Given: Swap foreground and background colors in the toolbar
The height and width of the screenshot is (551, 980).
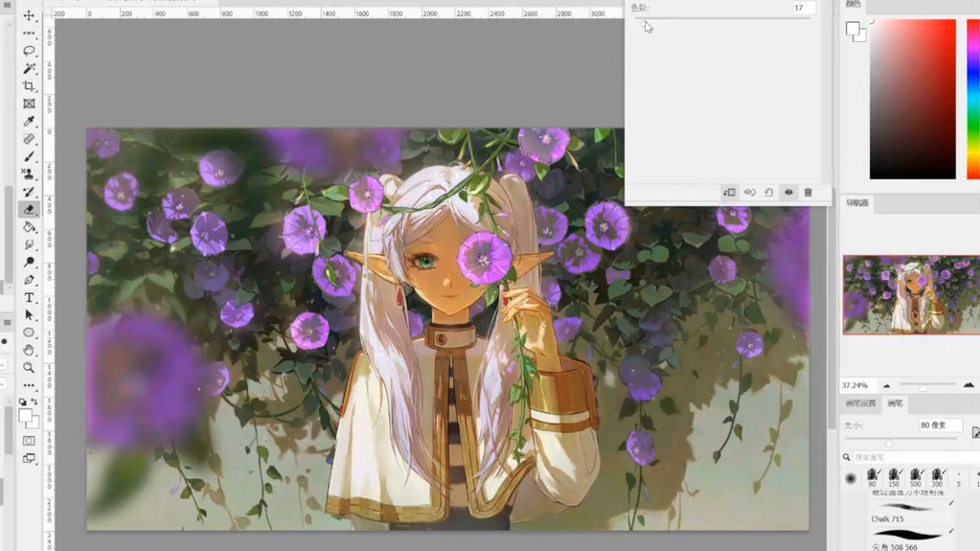Looking at the screenshot, I should [34, 402].
